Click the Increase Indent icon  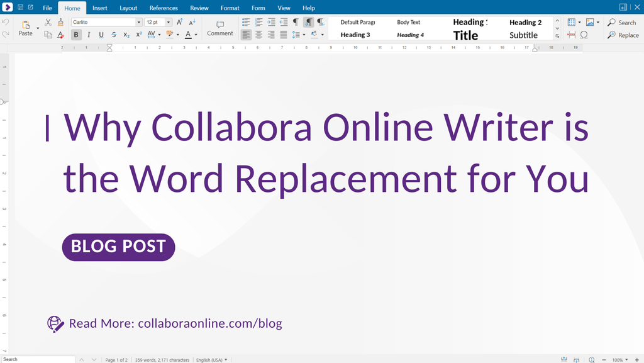(271, 22)
